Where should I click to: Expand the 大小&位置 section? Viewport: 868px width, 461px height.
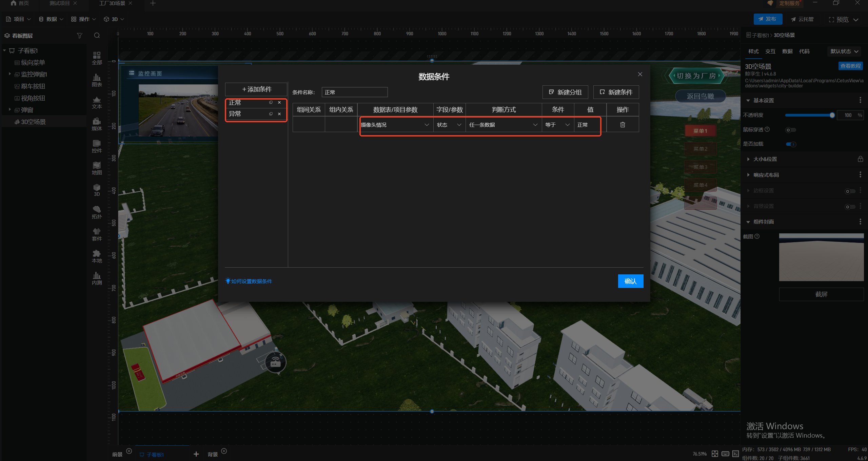[x=765, y=159]
